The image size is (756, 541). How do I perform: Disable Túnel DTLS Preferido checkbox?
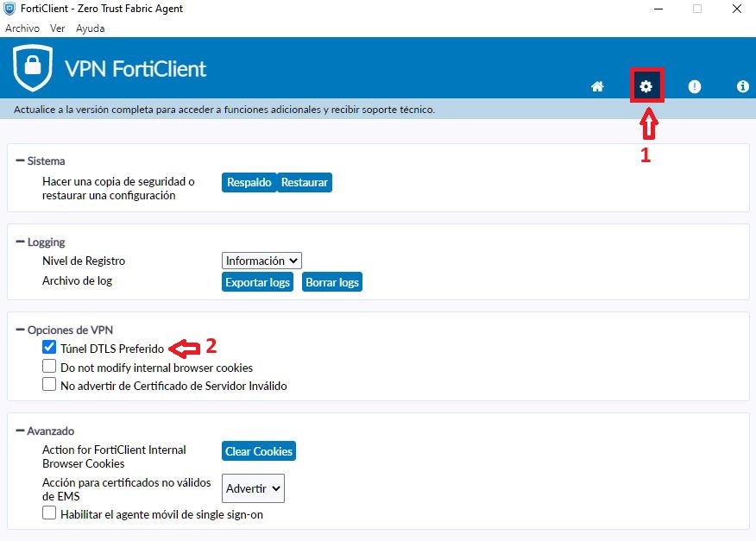coord(49,347)
